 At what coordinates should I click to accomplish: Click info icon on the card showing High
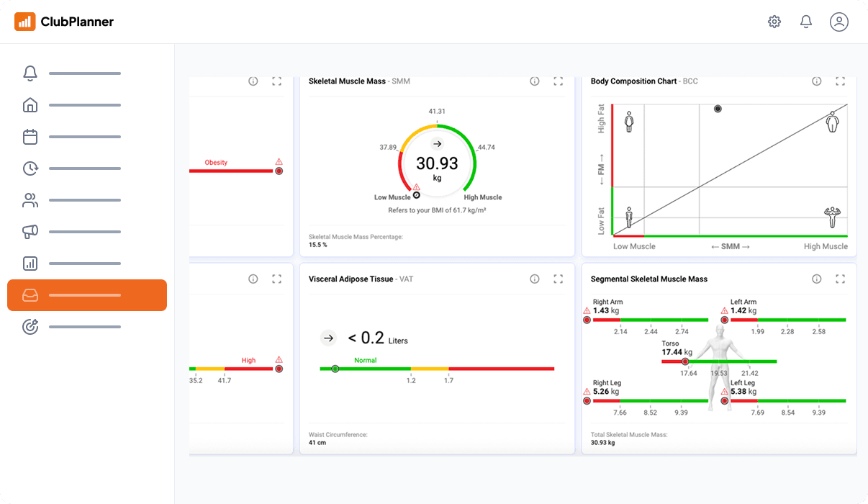[x=253, y=279]
